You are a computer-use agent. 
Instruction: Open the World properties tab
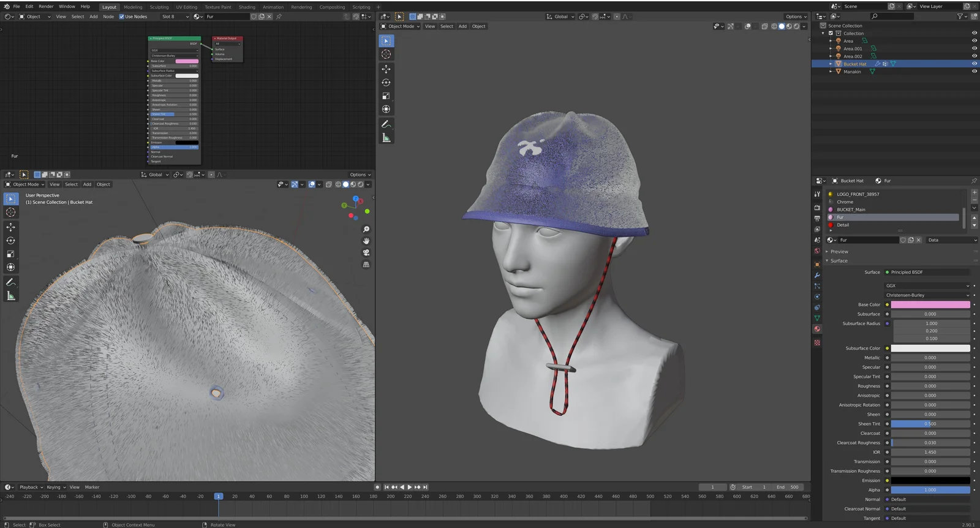pos(817,251)
